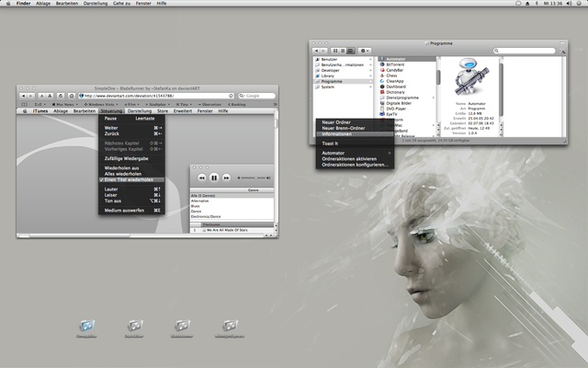The image size is (588, 368).
Task: Open the Store menu in the pictured iTunes bar
Action: pyautogui.click(x=163, y=111)
